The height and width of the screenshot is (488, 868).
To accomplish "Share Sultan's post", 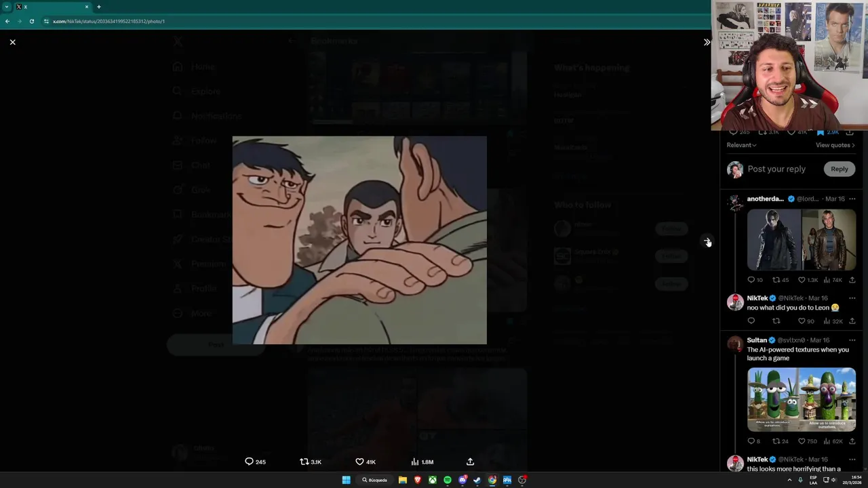I will pos(852,441).
